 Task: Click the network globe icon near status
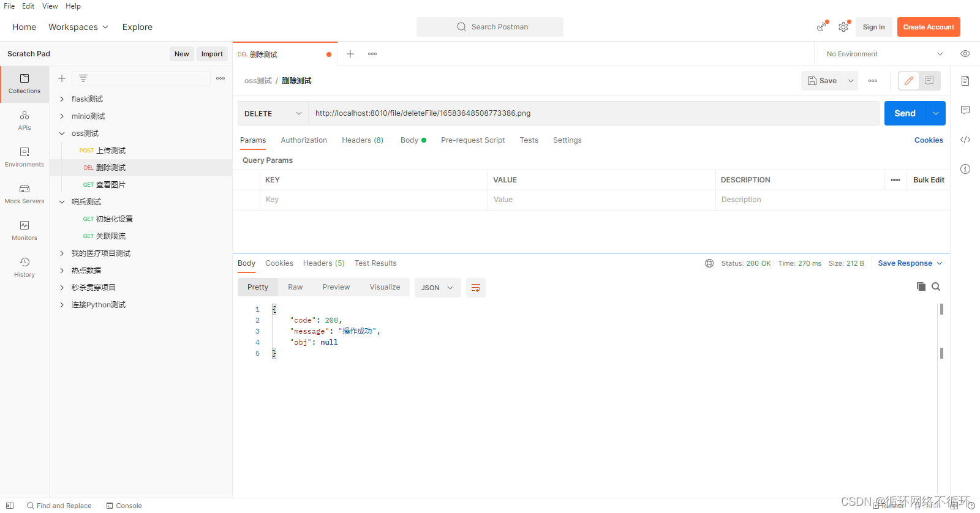pyautogui.click(x=709, y=263)
